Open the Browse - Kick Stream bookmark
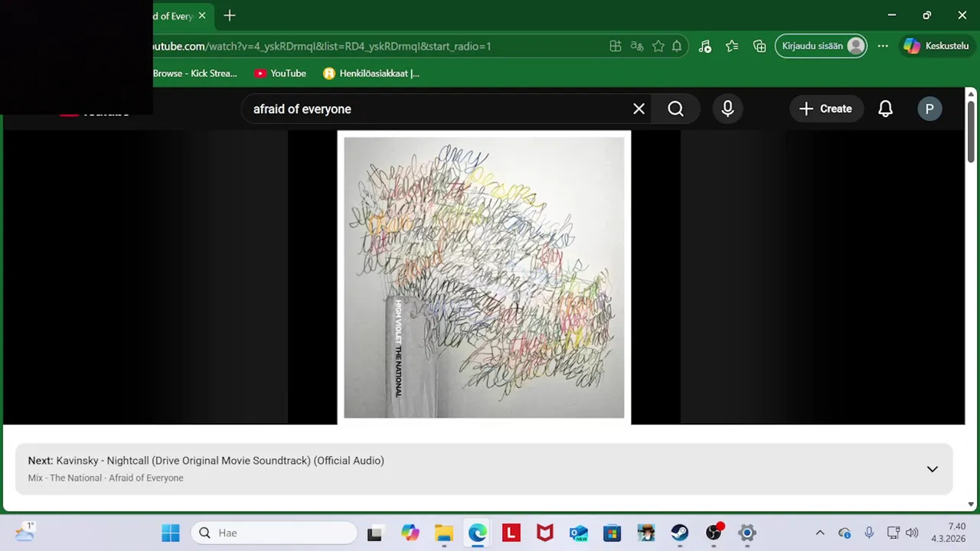The image size is (980, 551). (194, 73)
